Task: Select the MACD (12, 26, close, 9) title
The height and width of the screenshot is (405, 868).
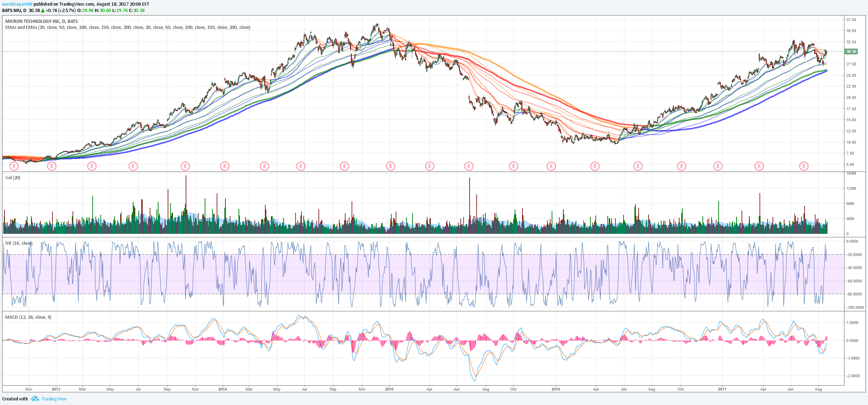Action: point(28,317)
